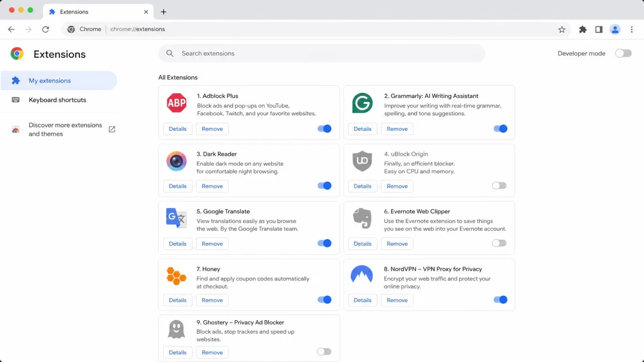Viewport: 644px width, 362px height.
Task: Open a new tab with plus button
Action: coord(164,12)
